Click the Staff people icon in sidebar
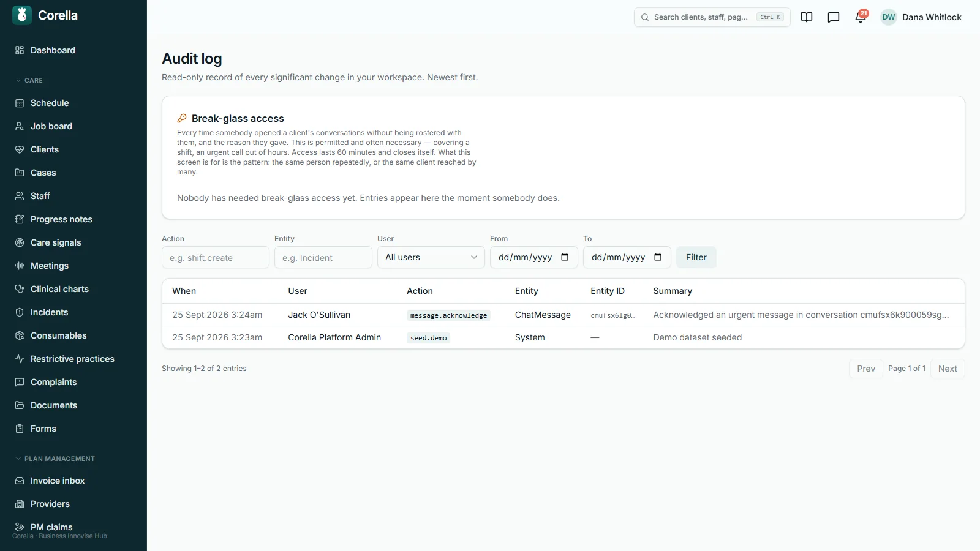The image size is (980, 551). pos(20,196)
